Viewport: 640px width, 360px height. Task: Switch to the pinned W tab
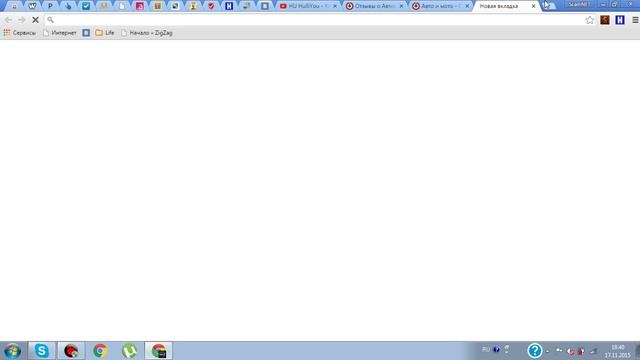pyautogui.click(x=32, y=6)
